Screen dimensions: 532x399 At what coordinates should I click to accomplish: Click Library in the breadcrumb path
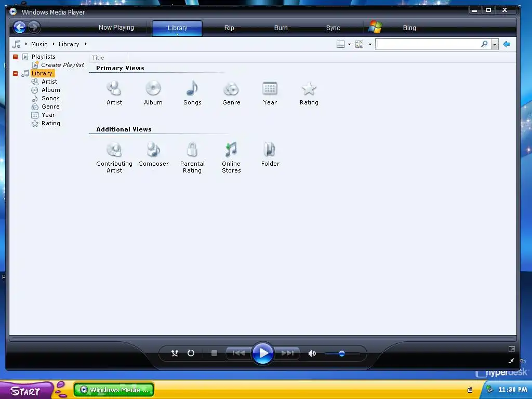(69, 44)
